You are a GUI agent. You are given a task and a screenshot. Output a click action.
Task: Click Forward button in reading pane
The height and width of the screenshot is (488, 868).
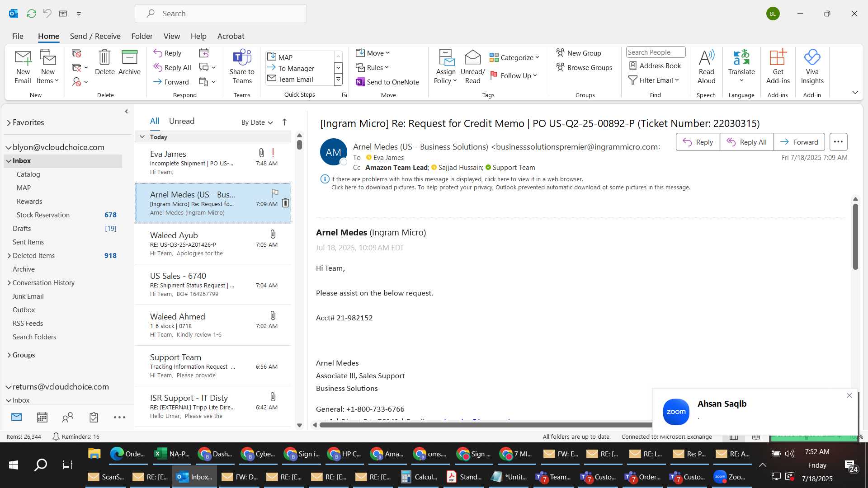coord(799,142)
